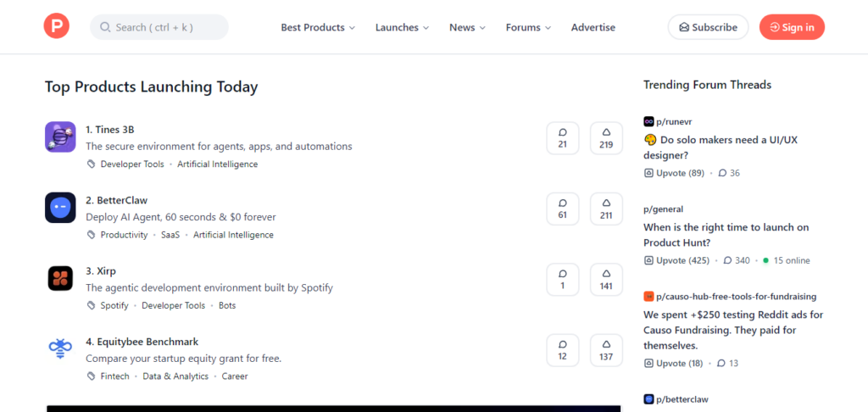This screenshot has height=412, width=868.
Task: Open the p/general forum link
Action: click(x=663, y=209)
